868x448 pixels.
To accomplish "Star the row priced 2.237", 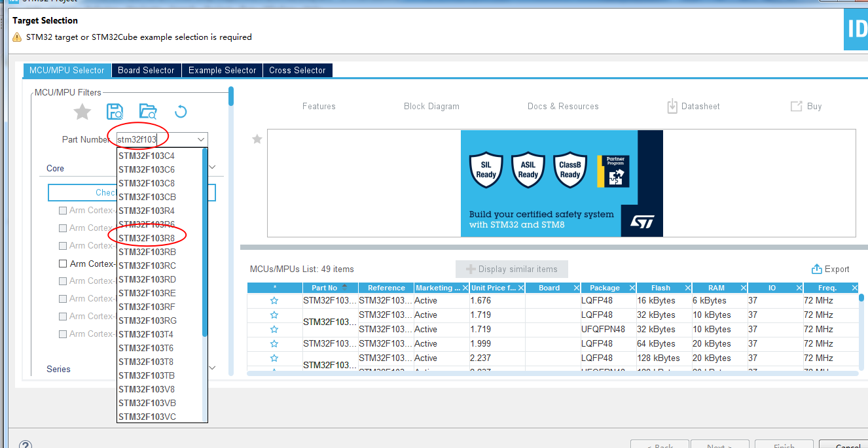I will [274, 358].
